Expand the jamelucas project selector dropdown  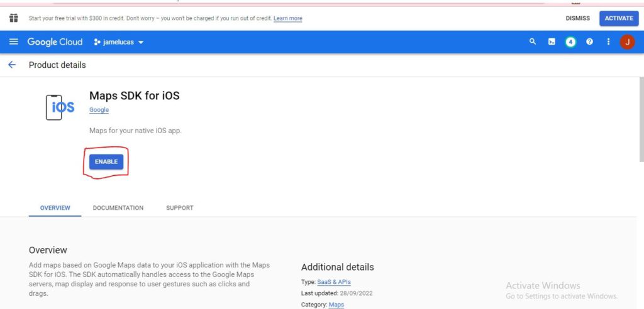119,42
